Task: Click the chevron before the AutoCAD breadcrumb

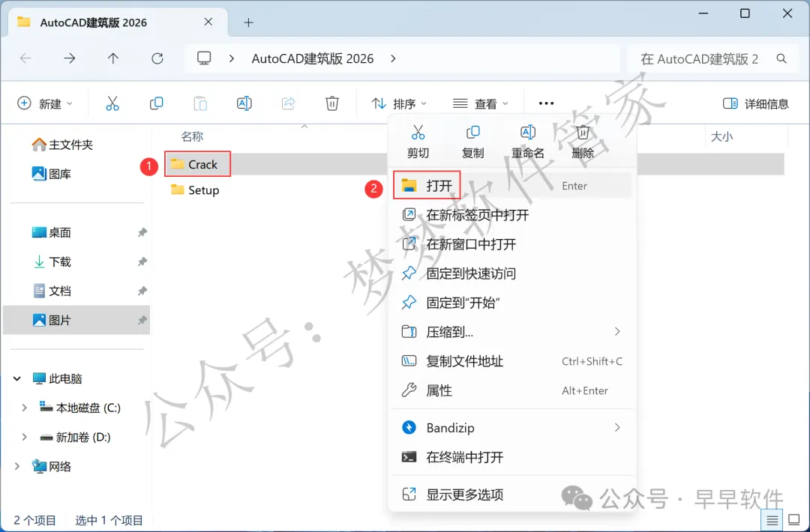Action: click(232, 58)
